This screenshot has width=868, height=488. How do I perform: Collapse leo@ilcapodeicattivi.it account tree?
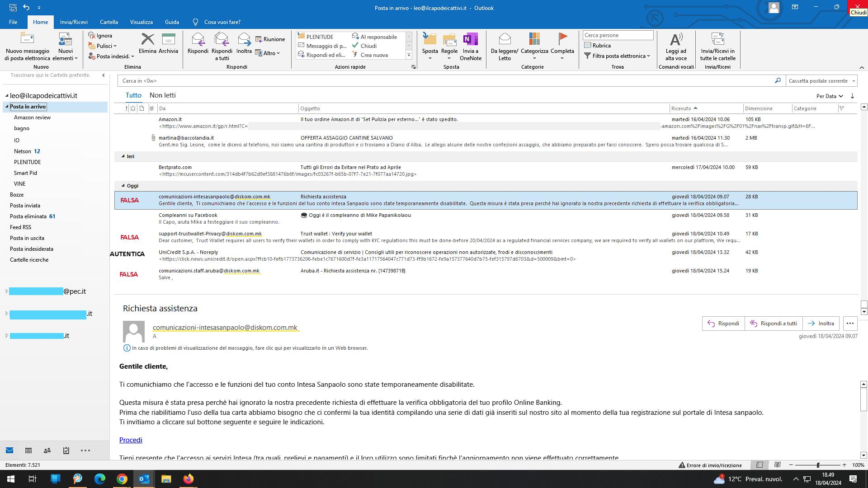pyautogui.click(x=7, y=96)
